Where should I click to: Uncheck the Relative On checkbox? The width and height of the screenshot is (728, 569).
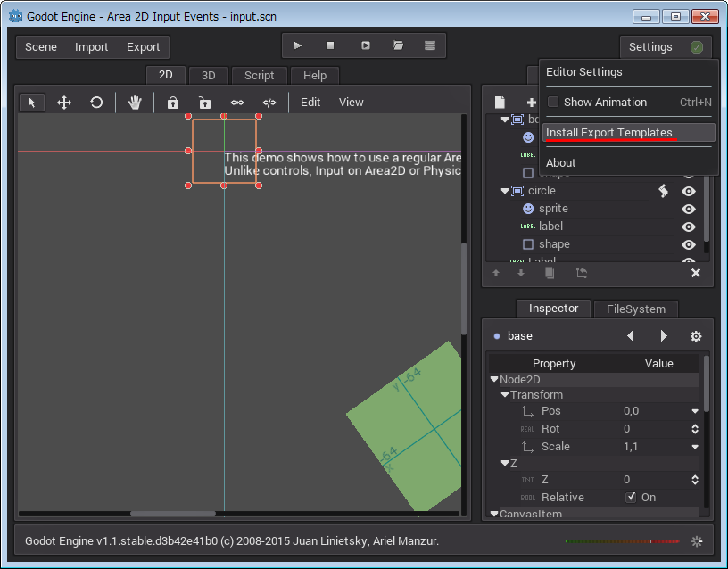pyautogui.click(x=631, y=497)
